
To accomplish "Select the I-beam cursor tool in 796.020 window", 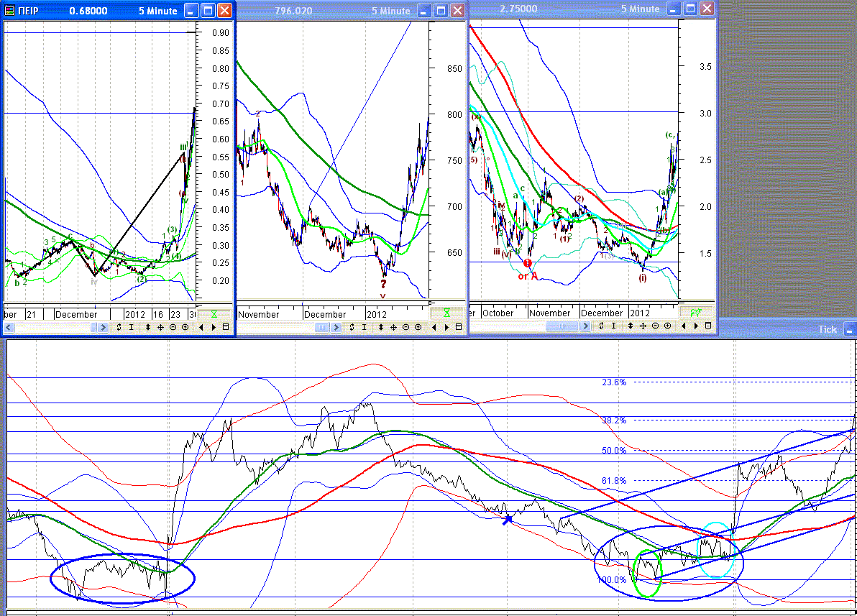I will tap(364, 327).
